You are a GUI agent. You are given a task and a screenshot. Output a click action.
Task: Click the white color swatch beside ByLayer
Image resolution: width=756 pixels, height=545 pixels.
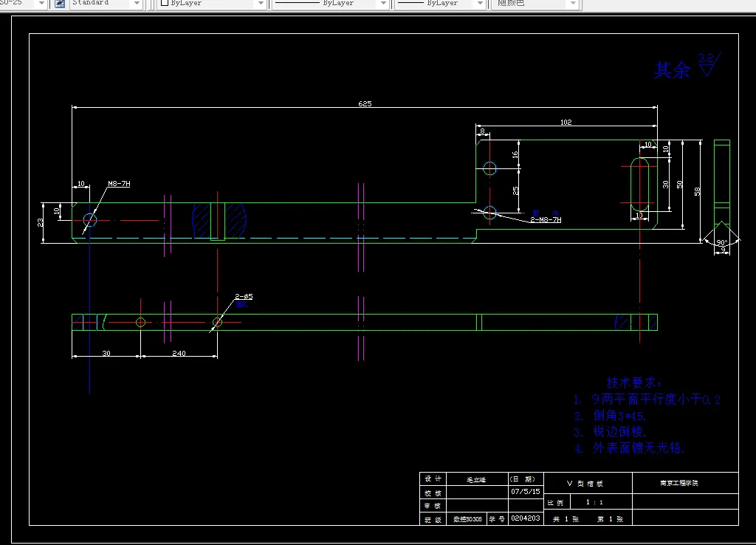pyautogui.click(x=165, y=2)
